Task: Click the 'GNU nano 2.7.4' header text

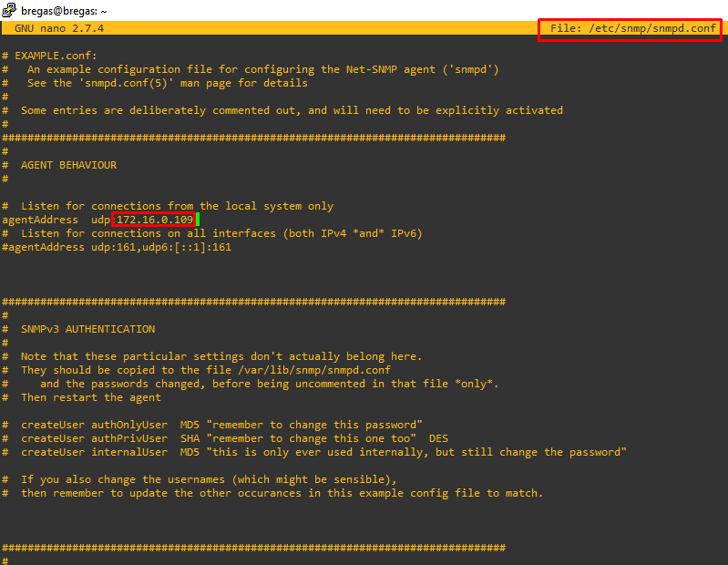Action: tap(59, 28)
